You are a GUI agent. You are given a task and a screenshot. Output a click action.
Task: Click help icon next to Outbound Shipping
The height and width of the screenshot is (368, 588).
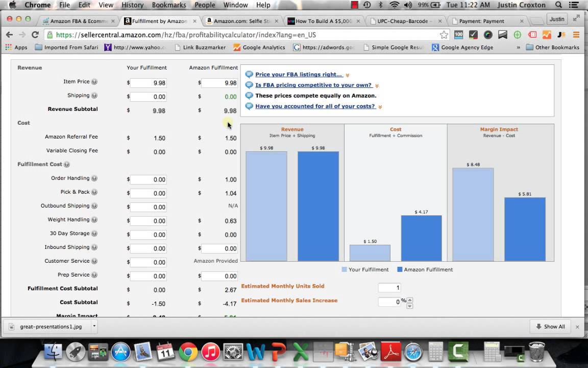pyautogui.click(x=94, y=206)
